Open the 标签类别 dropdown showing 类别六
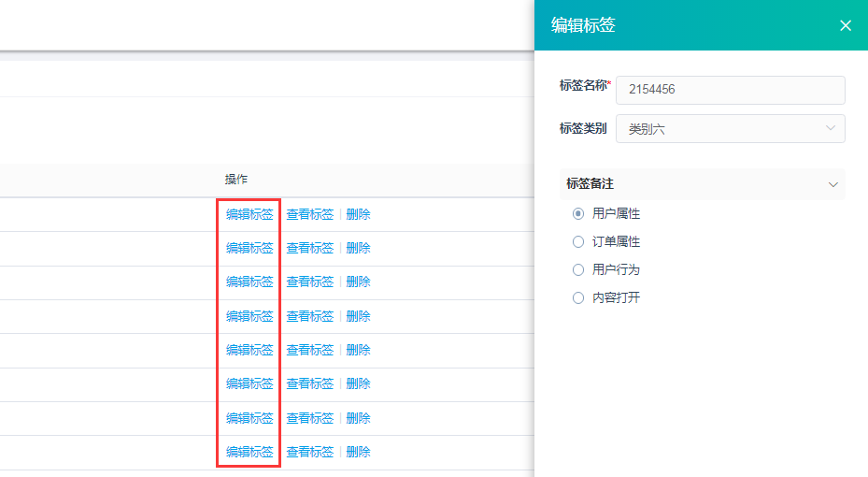868x477 pixels. tap(730, 128)
